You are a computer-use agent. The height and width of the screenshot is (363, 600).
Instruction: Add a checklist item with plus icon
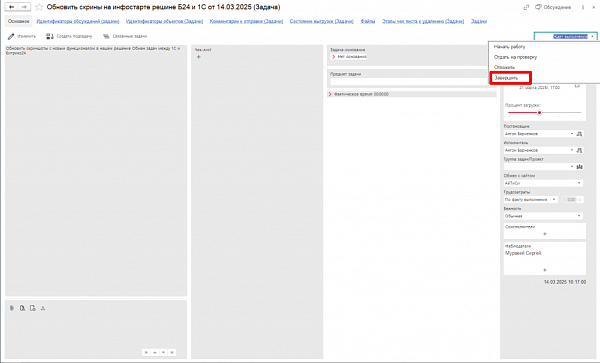[199, 57]
